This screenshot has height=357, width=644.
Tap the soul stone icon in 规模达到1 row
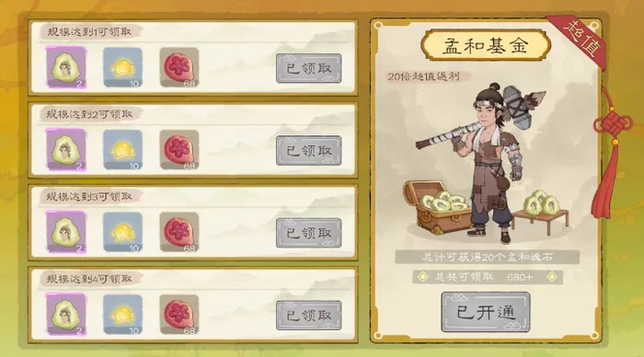pyautogui.click(x=66, y=67)
